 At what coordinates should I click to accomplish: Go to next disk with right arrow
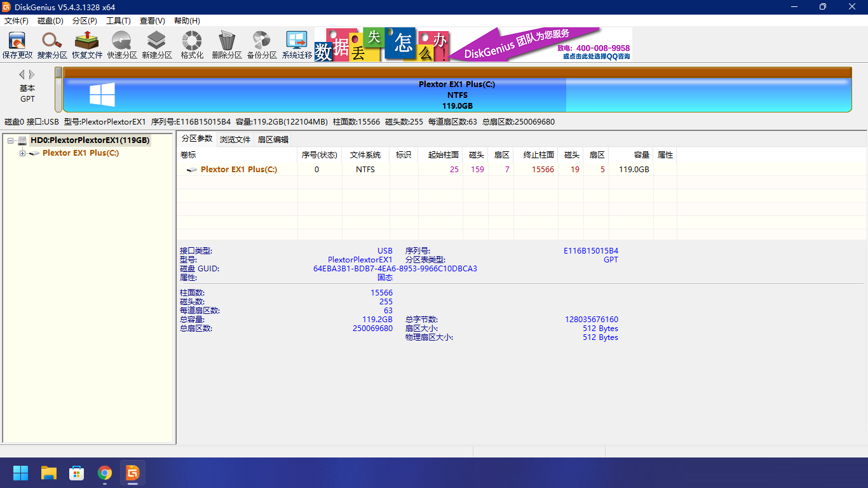32,74
